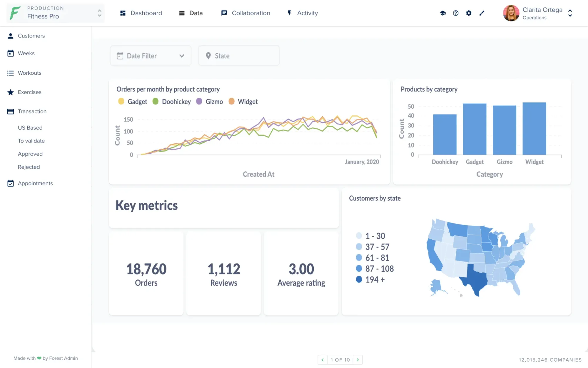Click the Weeks calendar icon
Screen dimensions: 588x368
pyautogui.click(x=11, y=53)
